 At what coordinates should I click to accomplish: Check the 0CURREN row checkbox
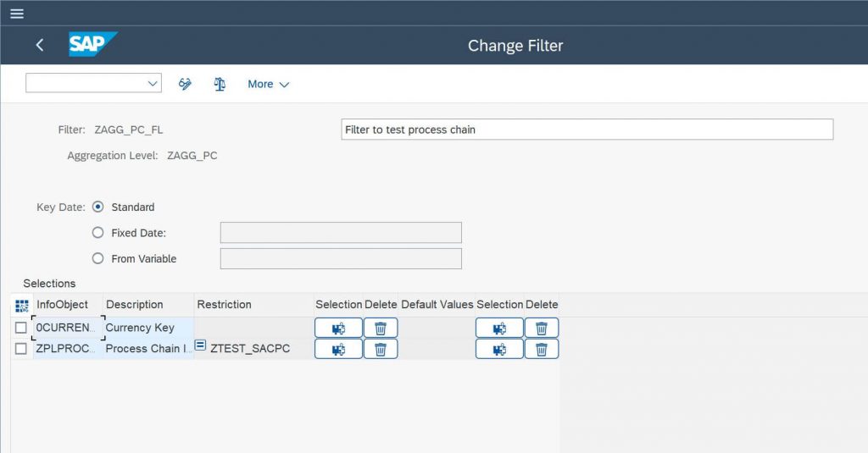click(x=21, y=328)
